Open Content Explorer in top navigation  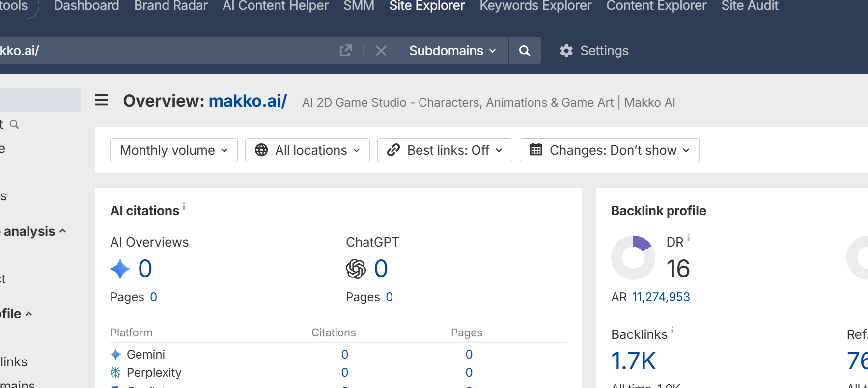click(656, 6)
